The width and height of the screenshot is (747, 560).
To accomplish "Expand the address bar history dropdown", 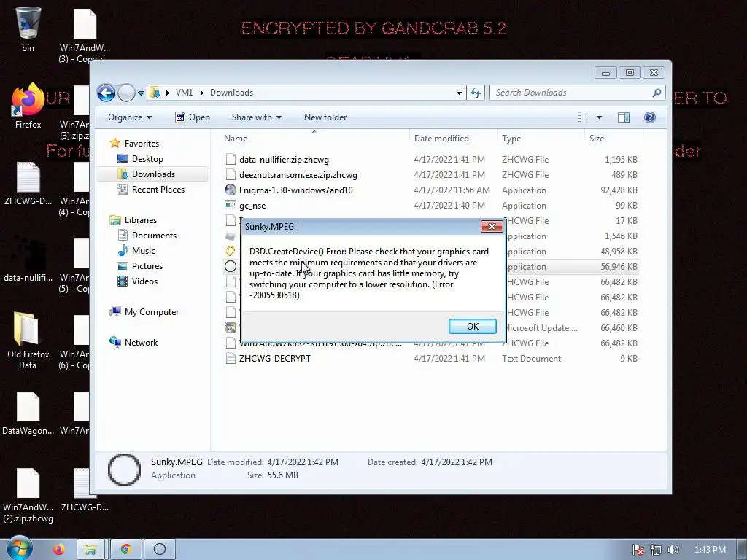I will (x=459, y=93).
